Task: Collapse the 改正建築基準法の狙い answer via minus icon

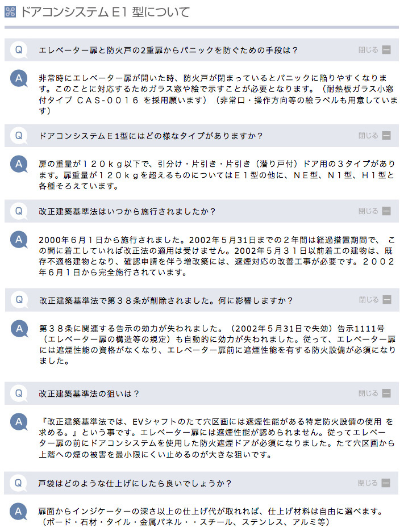Action: click(386, 393)
